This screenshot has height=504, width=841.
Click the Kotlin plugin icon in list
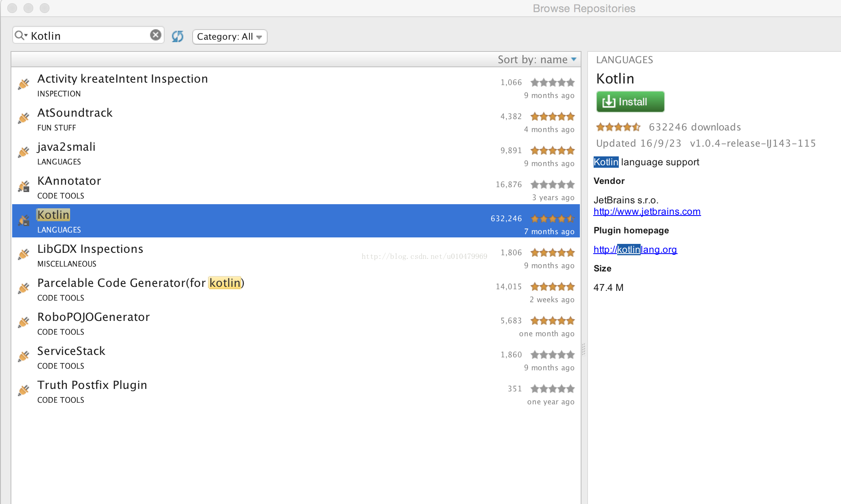click(24, 220)
